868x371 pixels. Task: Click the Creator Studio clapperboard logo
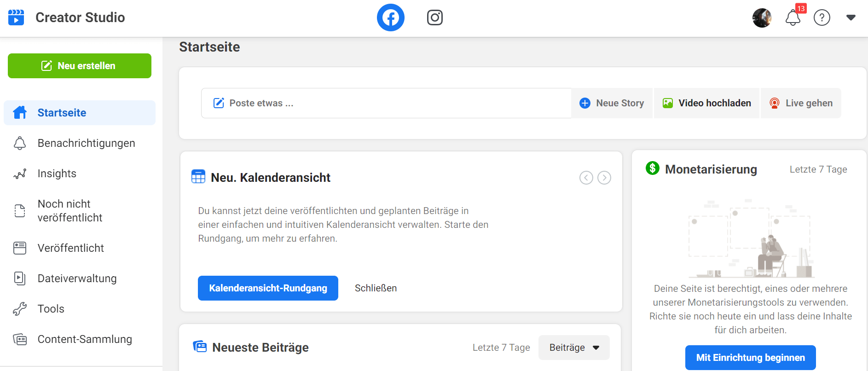(x=16, y=17)
